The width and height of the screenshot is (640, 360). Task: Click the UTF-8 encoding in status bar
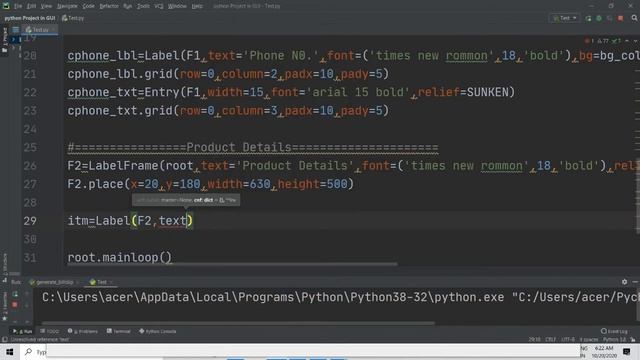568,339
